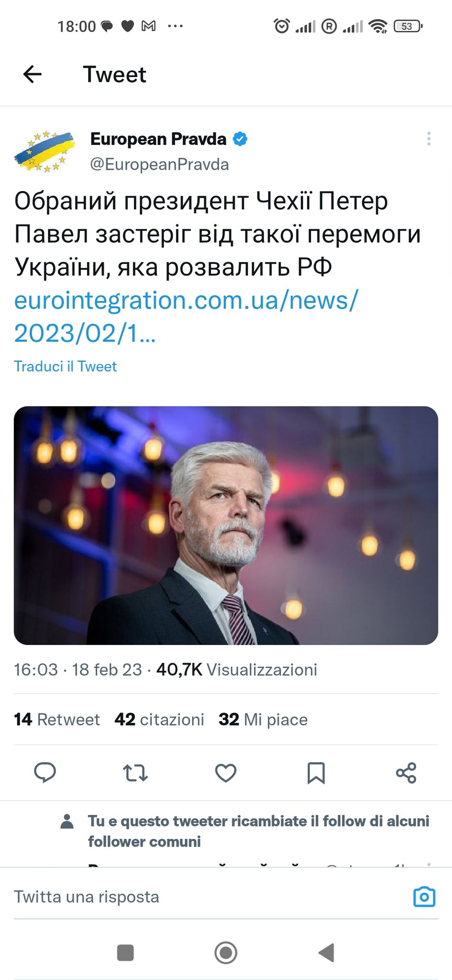Tap the back arrow in the header
Screen dimensions: 452x980
point(33,74)
